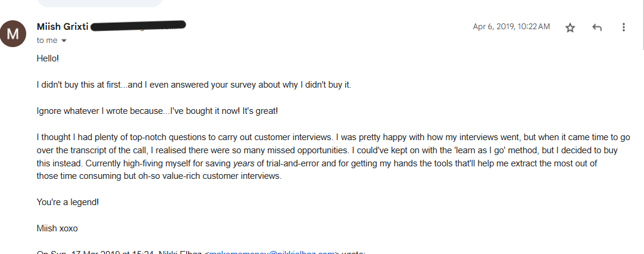This screenshot has height=254, width=644.
Task: Click the 'Ignore whatever I wrote' sentence
Action: [157, 111]
